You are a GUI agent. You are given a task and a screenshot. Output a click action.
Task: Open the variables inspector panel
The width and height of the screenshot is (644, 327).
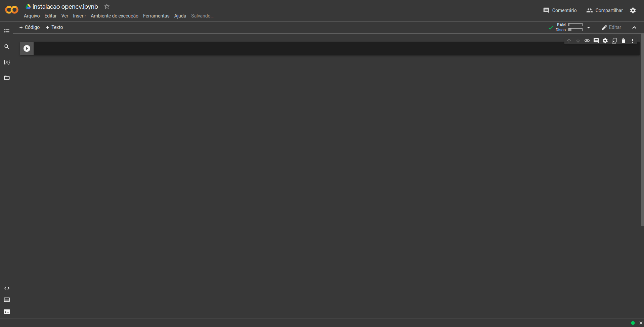click(x=7, y=62)
